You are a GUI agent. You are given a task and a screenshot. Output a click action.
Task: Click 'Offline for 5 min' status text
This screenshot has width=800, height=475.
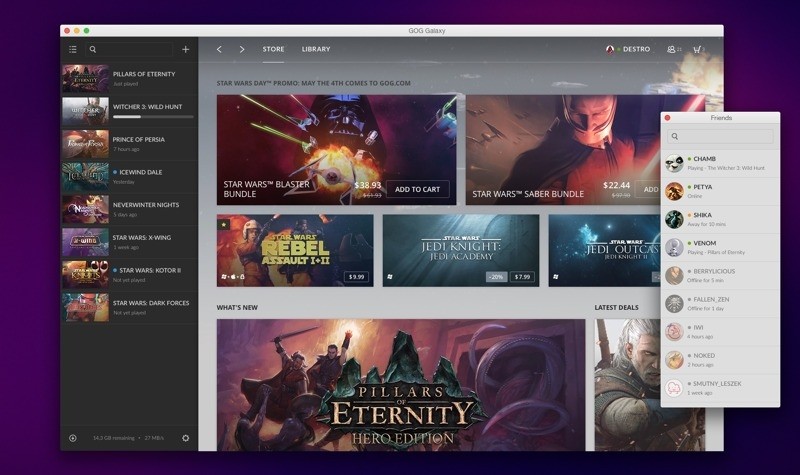706,280
